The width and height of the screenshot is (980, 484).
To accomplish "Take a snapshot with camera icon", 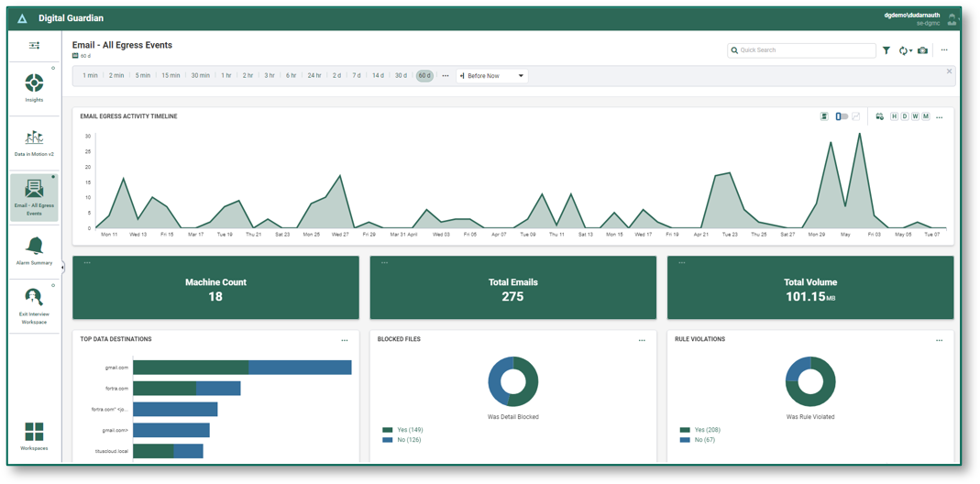I will tap(922, 50).
